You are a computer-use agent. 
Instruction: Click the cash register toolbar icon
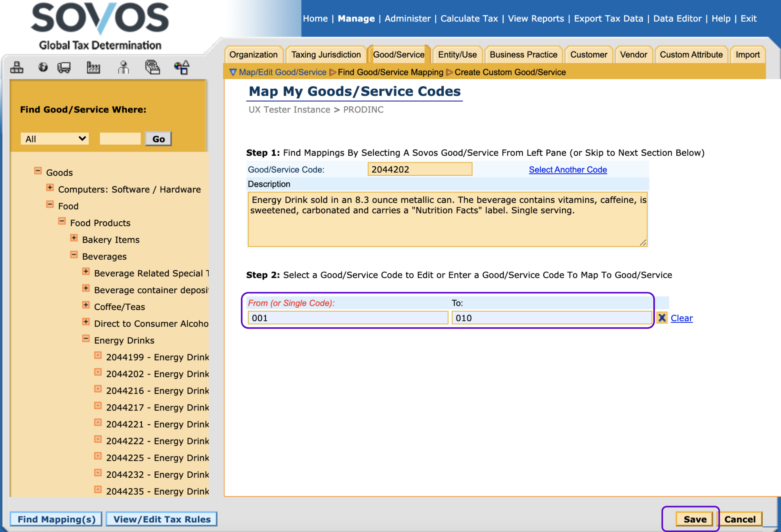point(152,68)
